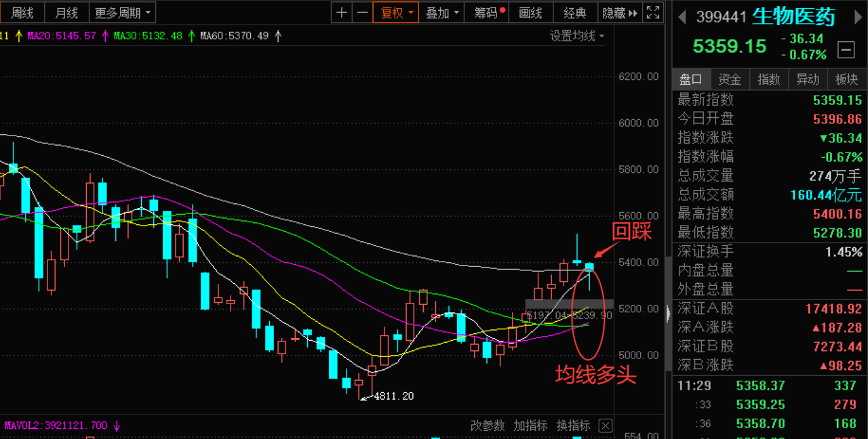Open 设置均线 settings dropdown
Viewport: 868px width, 439px height.
pyautogui.click(x=576, y=36)
